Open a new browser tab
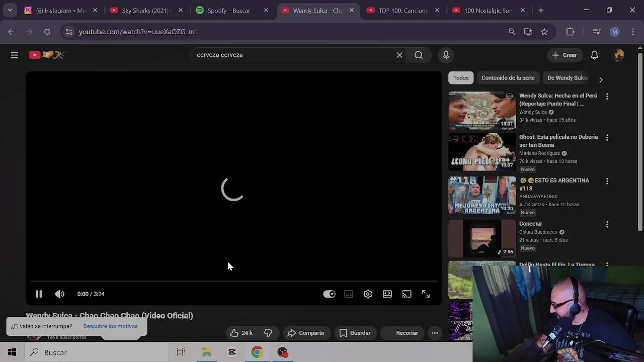Image resolution: width=644 pixels, height=362 pixels. pos(541,10)
